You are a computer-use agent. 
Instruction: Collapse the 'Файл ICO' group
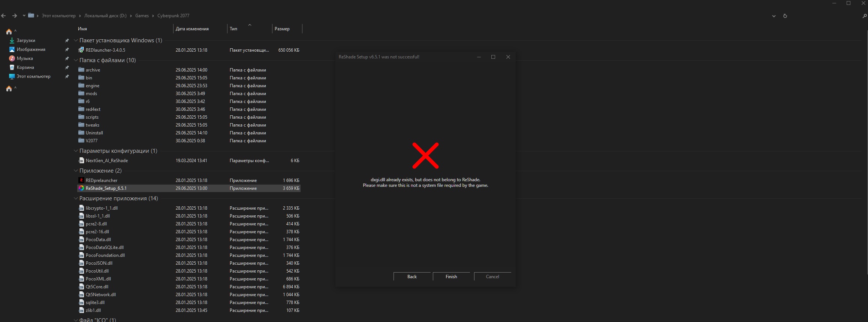pos(76,320)
